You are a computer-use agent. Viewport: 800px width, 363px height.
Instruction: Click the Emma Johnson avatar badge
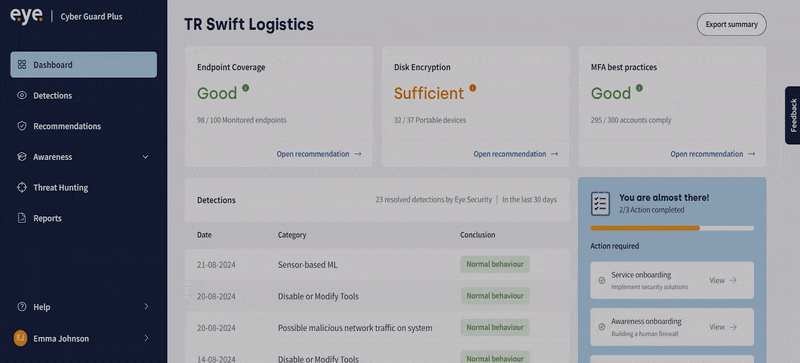(x=20, y=338)
